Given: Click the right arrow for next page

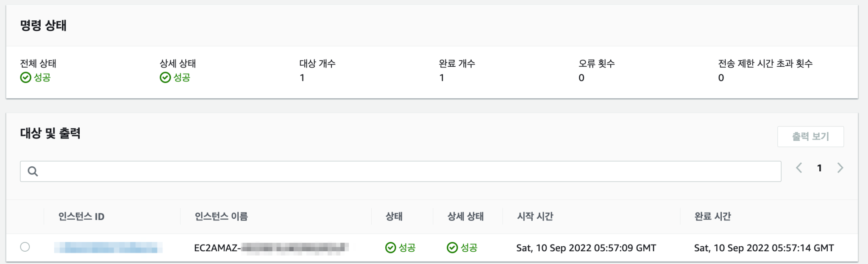Looking at the screenshot, I should 840,168.
